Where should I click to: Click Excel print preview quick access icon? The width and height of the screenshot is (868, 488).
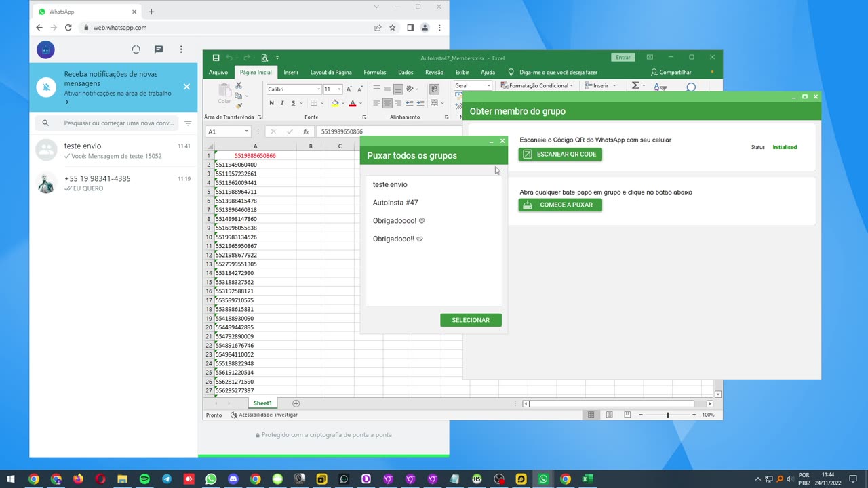coord(264,58)
